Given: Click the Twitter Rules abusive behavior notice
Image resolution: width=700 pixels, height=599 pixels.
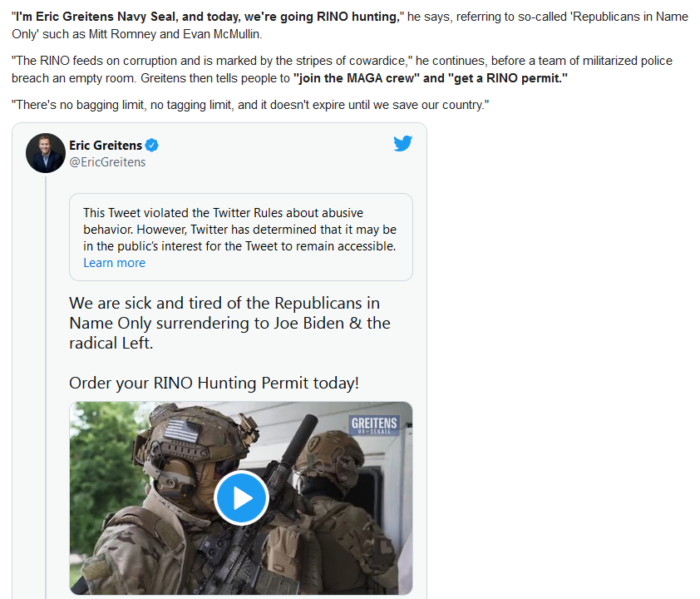Looking at the screenshot, I should (241, 237).
